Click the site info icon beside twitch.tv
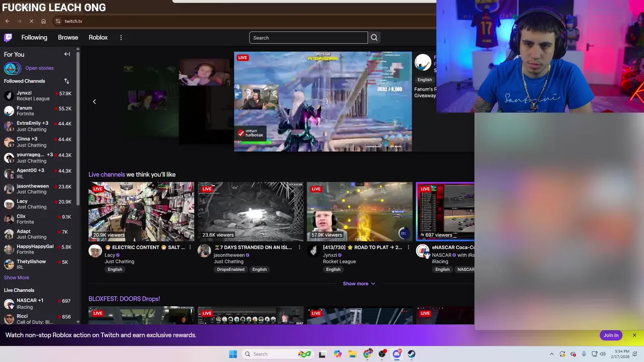Image resolution: width=644 pixels, height=362 pixels. [58, 21]
